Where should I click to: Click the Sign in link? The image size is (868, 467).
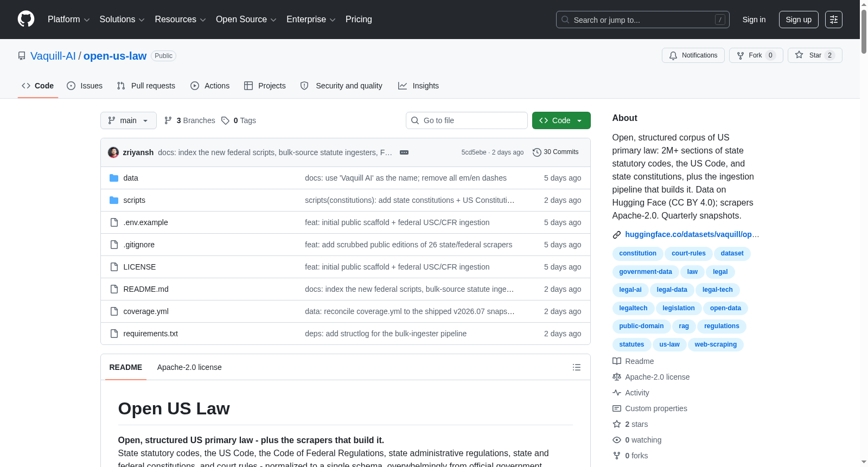click(754, 20)
